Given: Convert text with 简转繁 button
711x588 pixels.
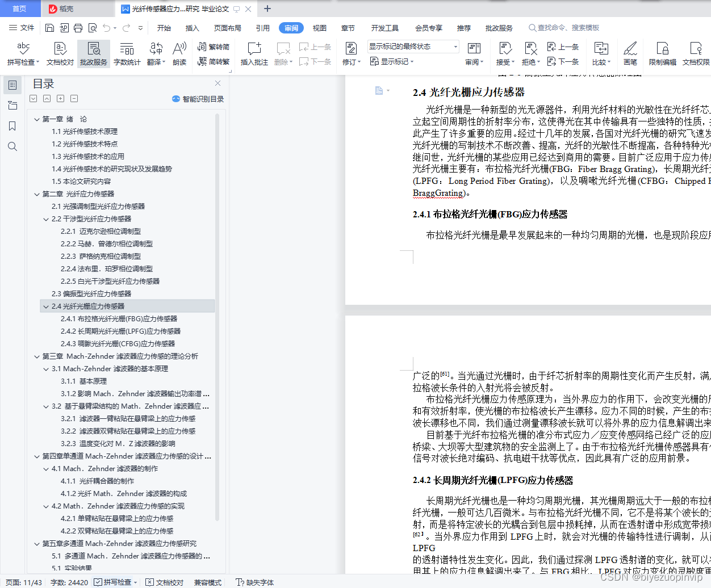Looking at the screenshot, I should click(214, 61).
